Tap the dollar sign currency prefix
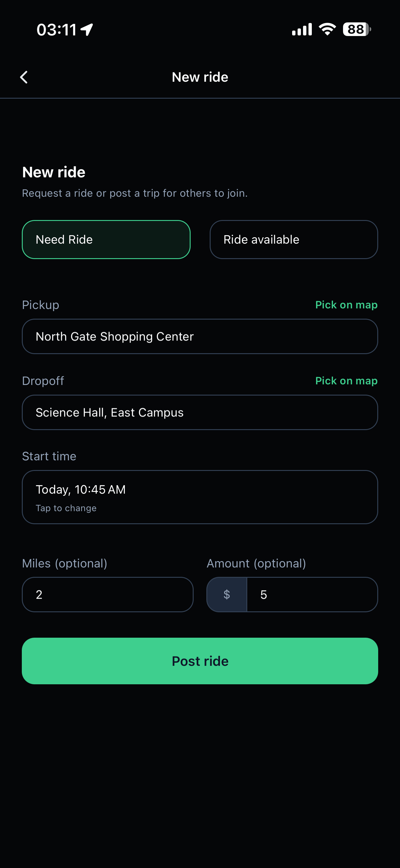 tap(227, 594)
